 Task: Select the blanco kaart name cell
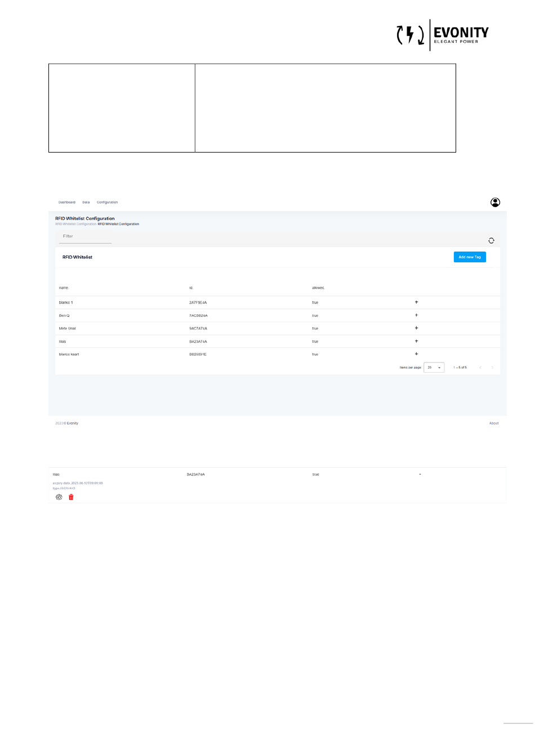pos(69,355)
